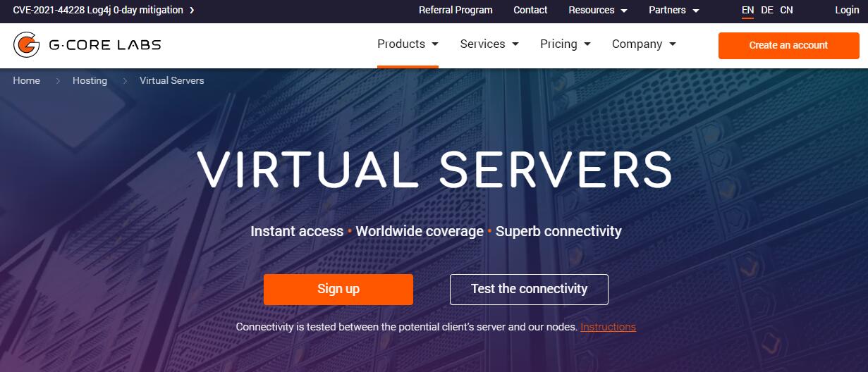Open the Instructions link
This screenshot has height=372, width=868.
click(x=608, y=327)
